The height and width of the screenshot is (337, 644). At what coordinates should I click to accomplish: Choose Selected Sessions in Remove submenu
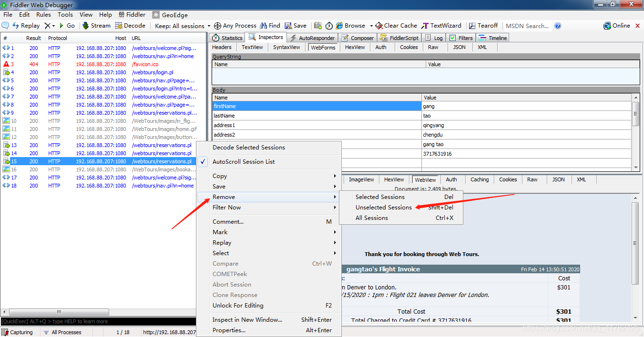[x=401, y=197]
